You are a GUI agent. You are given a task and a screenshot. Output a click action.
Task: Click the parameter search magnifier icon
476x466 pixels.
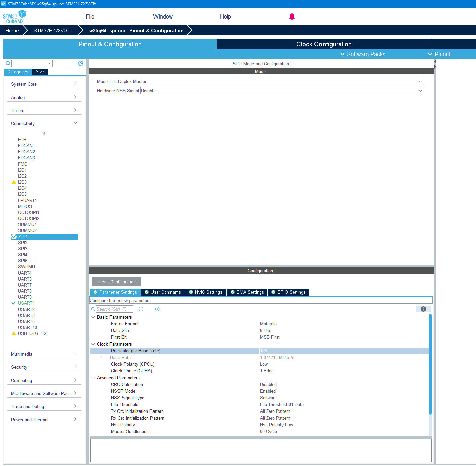coord(93,309)
